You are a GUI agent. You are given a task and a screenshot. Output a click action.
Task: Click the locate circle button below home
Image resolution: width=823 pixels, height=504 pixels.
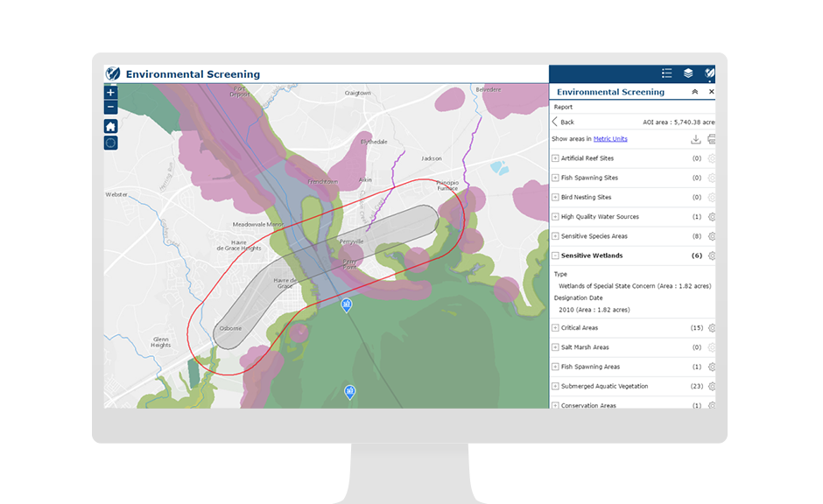pyautogui.click(x=110, y=143)
